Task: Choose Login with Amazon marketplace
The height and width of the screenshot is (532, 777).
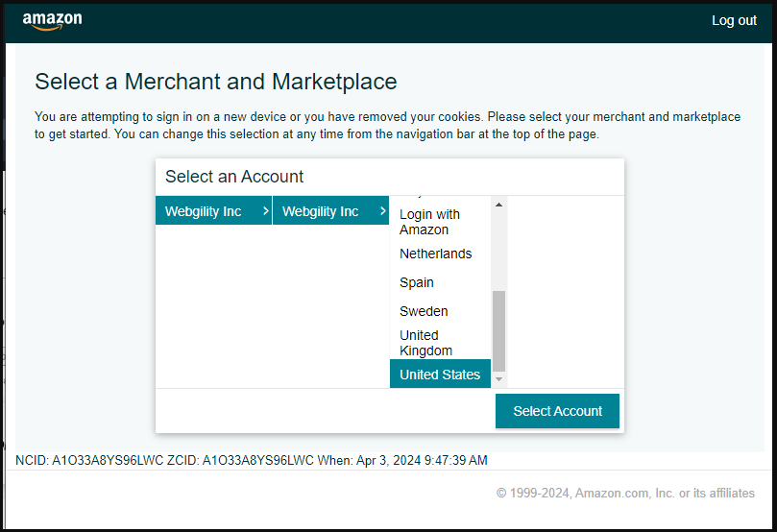Action: tap(440, 222)
